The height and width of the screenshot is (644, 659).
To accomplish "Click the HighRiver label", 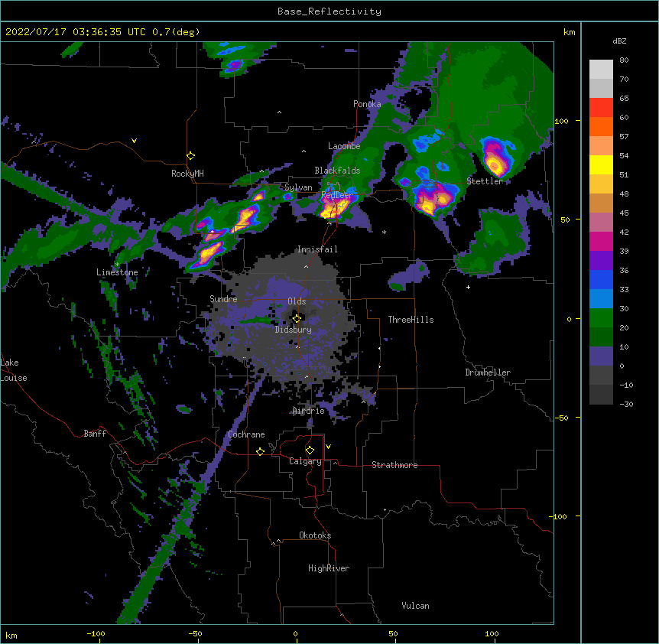I will [x=329, y=568].
